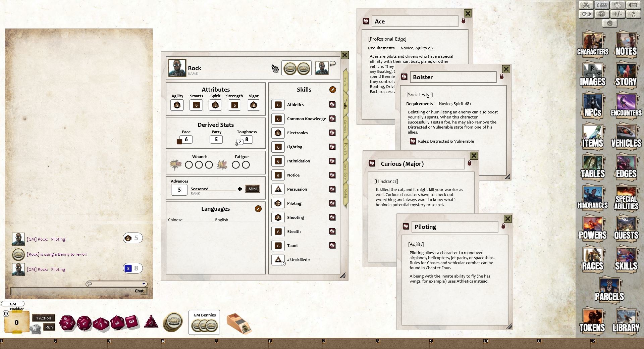
Task: Switch to the Combat tab
Action: pos(345,127)
